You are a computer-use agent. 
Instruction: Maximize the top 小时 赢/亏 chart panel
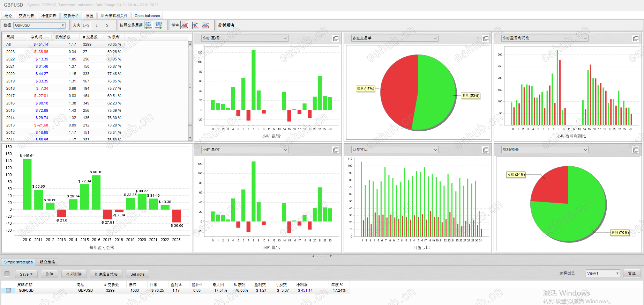336,38
